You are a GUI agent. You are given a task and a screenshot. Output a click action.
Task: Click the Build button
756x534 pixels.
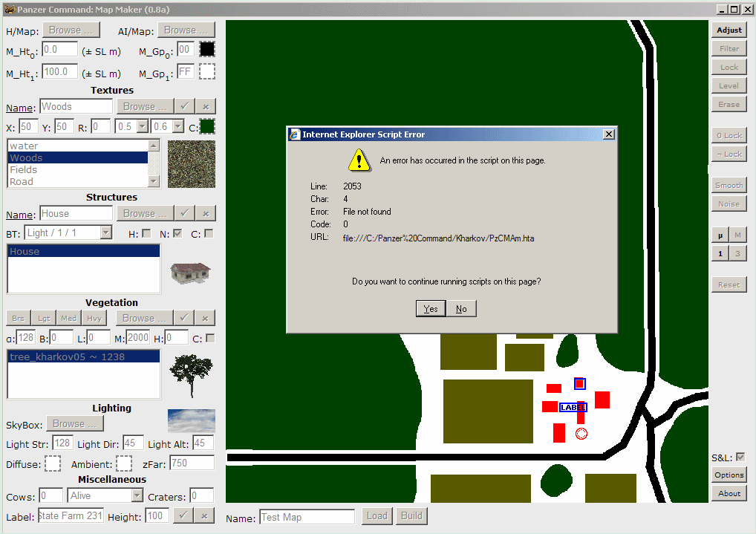(x=411, y=515)
